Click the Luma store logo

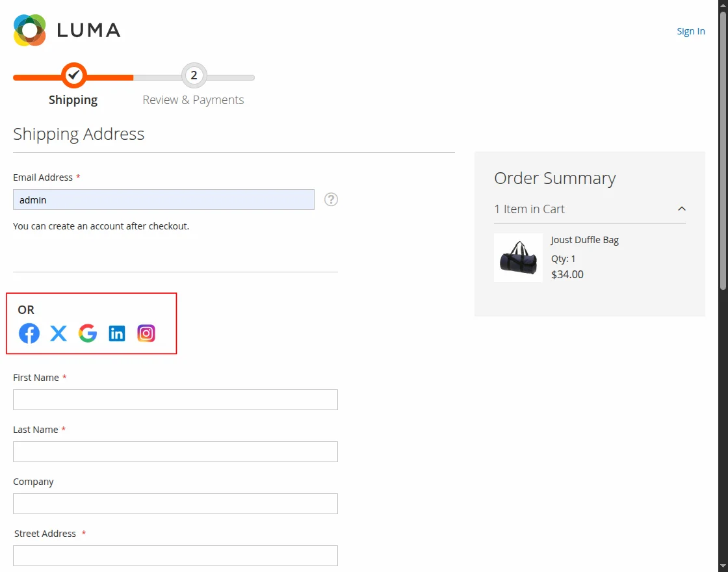click(x=66, y=29)
